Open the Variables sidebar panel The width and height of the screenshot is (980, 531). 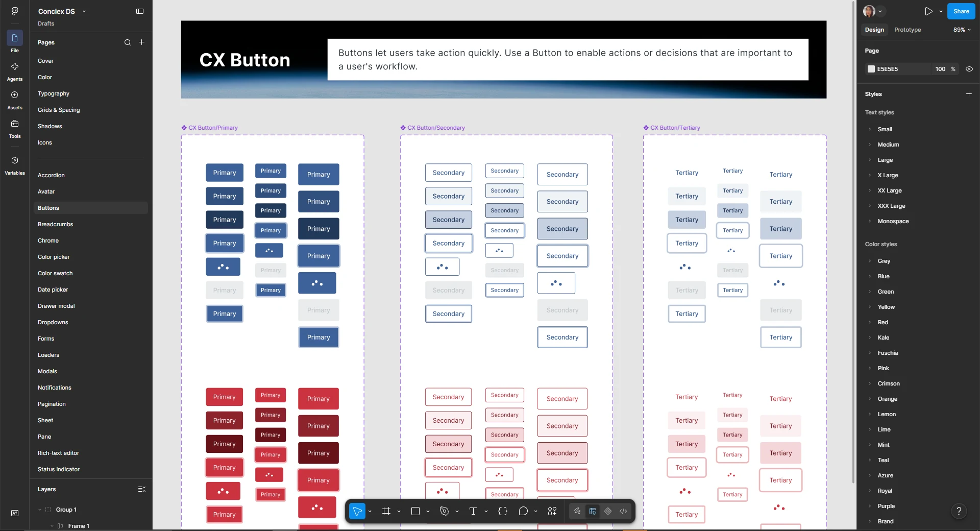click(15, 165)
